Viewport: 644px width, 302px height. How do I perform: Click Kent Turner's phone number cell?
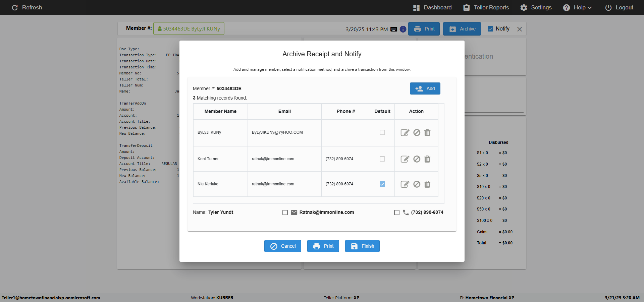(346, 159)
